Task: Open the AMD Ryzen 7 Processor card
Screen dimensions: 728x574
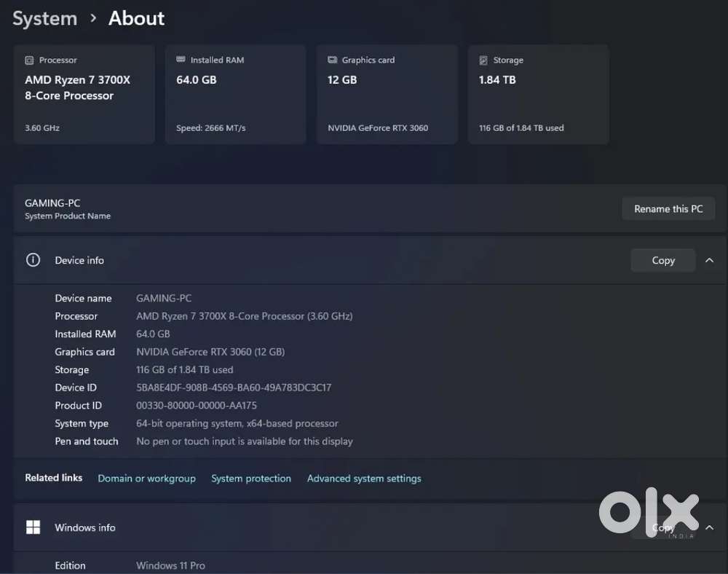Action: (84, 95)
